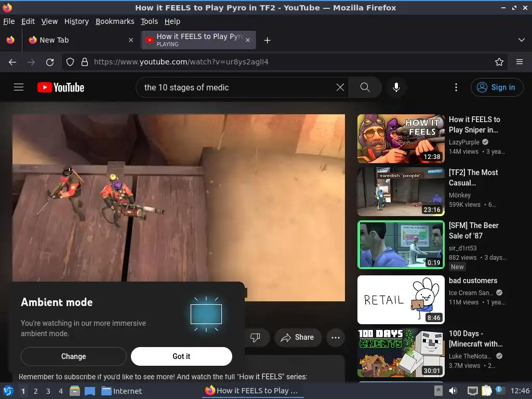This screenshot has height=399, width=532.
Task: Open the clipboard tray icon
Action: 486,391
